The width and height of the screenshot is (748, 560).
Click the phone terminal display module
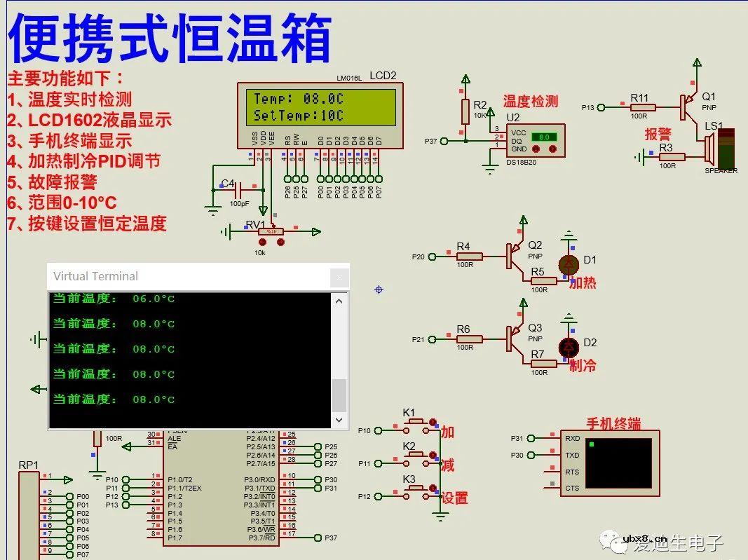617,463
